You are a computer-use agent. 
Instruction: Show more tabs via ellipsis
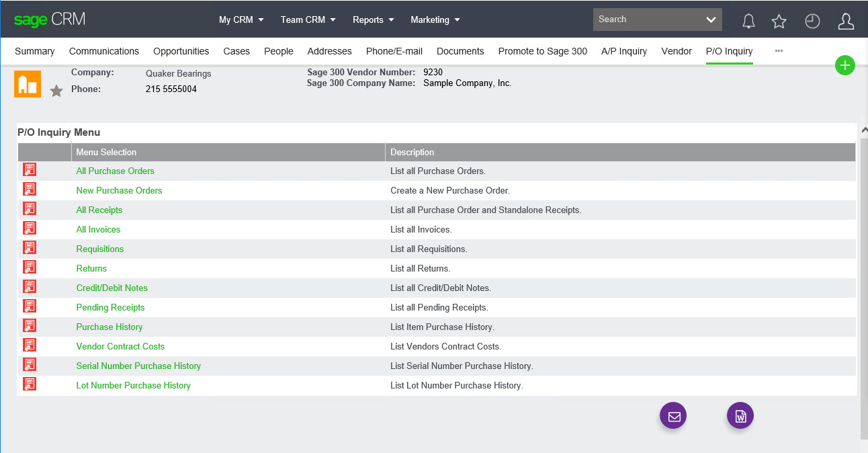tap(779, 51)
